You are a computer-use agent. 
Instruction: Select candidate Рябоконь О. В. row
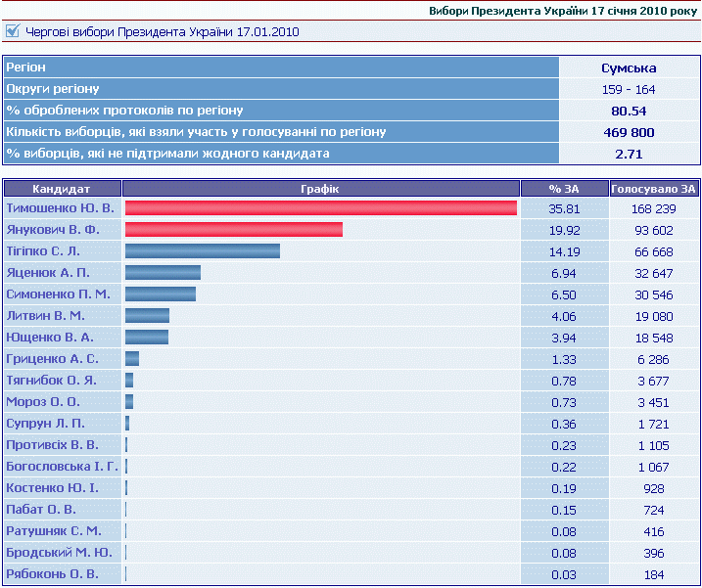(x=53, y=574)
